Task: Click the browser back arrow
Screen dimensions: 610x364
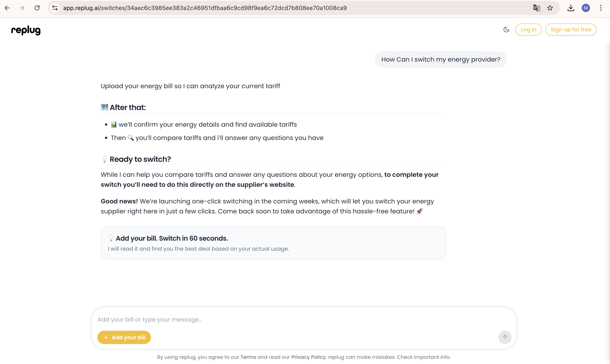Action: 7,8
